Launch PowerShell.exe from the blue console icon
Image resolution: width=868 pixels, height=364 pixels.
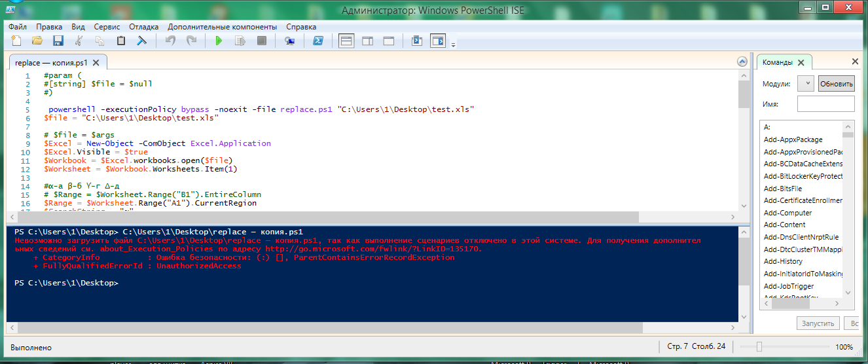pos(317,41)
